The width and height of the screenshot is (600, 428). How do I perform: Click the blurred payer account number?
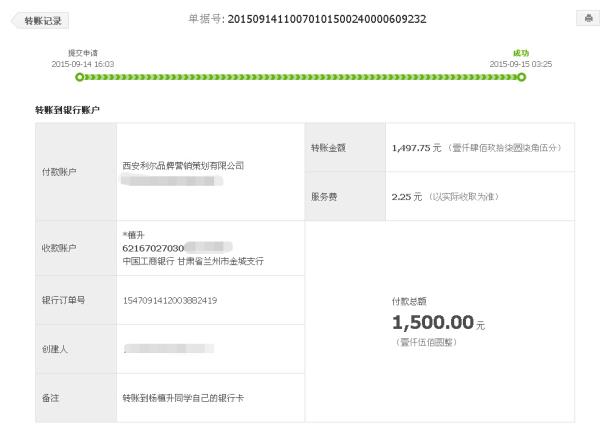coord(172,181)
